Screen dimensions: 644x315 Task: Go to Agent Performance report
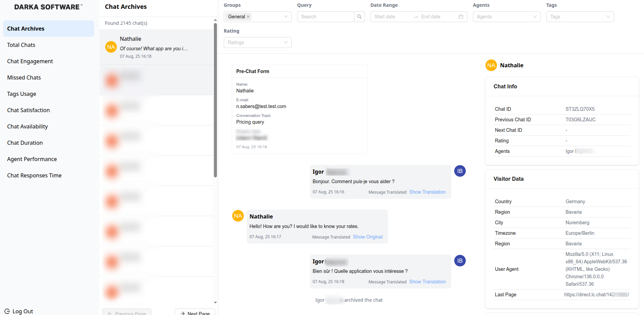point(32,159)
